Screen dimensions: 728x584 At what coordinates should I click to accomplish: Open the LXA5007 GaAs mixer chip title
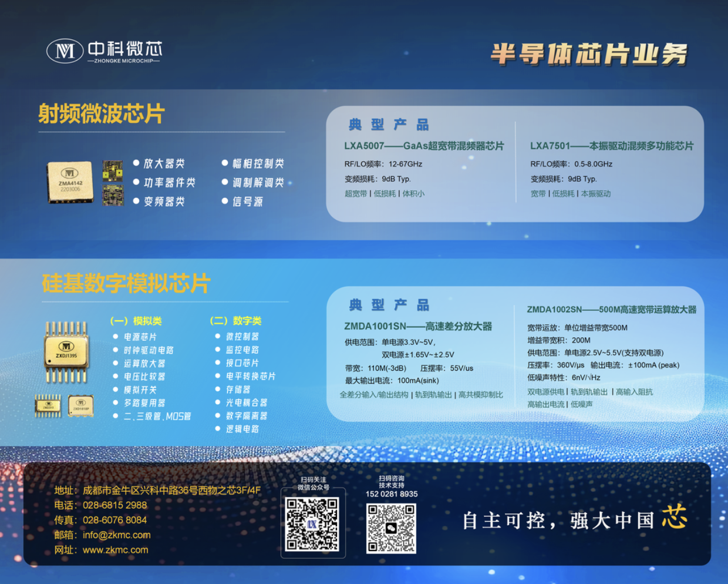424,146
